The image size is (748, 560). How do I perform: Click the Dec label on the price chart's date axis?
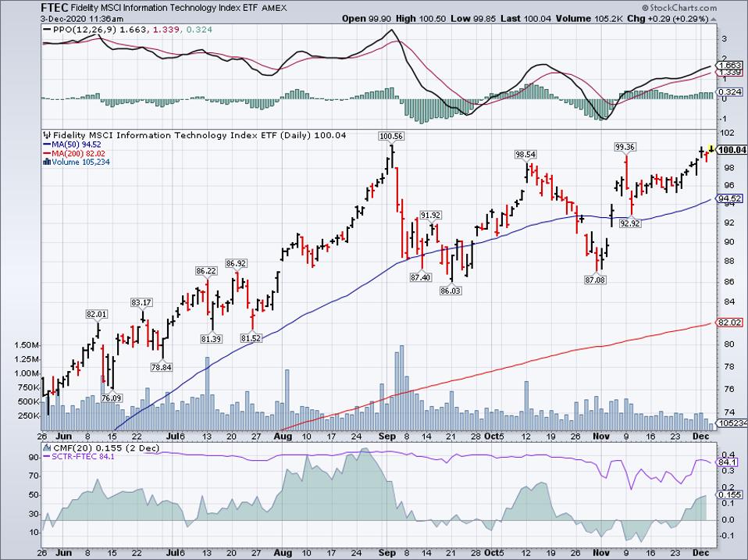pos(701,436)
